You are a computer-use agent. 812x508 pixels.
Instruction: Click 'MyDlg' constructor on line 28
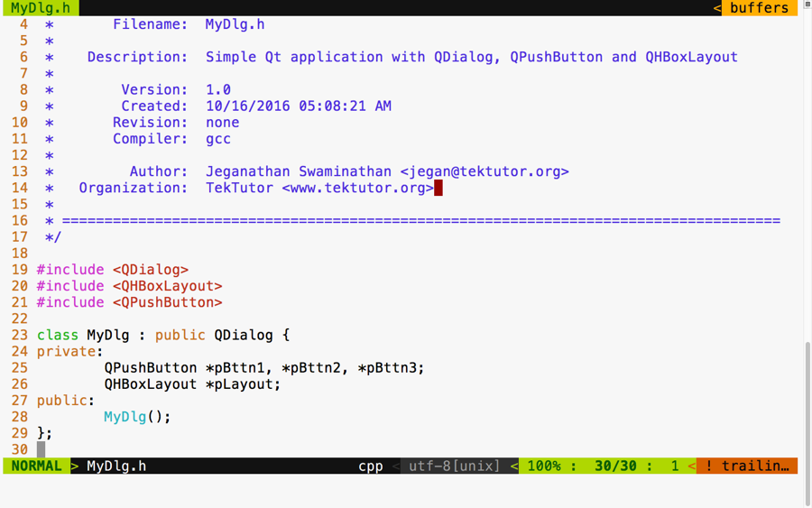pos(125,417)
